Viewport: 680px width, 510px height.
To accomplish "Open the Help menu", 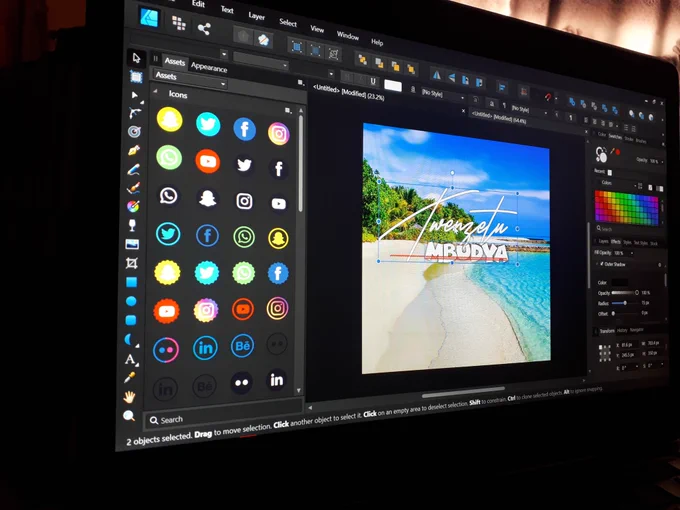I will coord(377,42).
